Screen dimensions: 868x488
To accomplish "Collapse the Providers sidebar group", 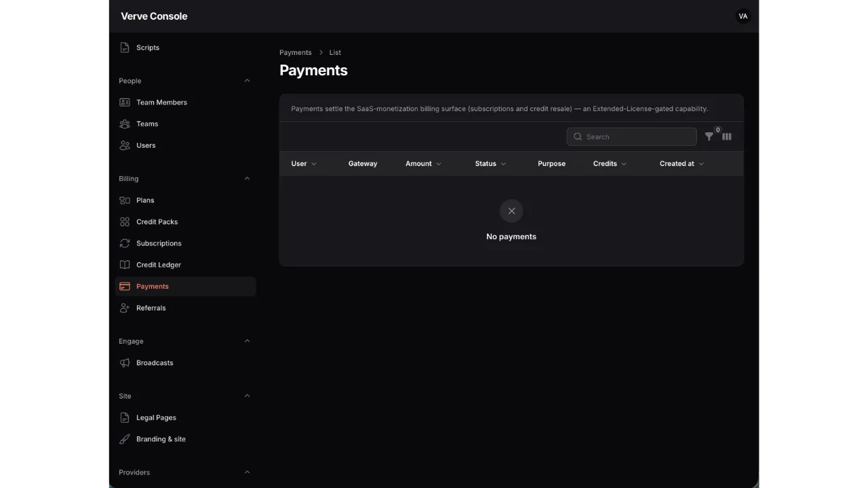I will click(247, 472).
